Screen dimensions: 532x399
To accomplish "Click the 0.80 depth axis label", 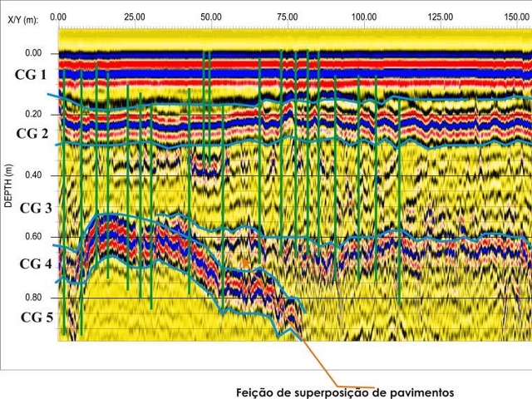I will click(33, 298).
